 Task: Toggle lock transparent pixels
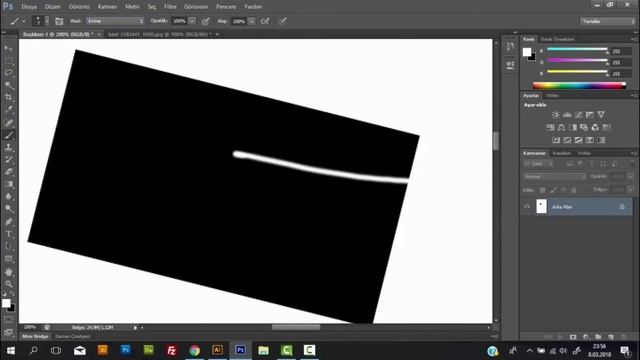(x=542, y=190)
